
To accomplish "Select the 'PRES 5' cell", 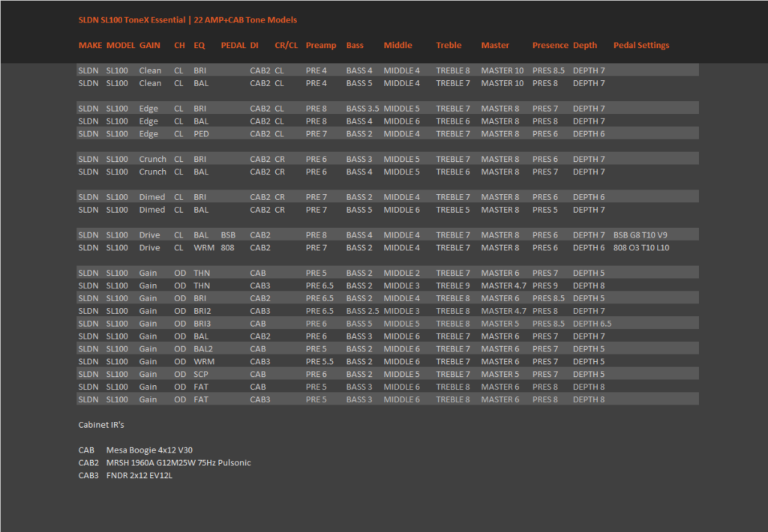I will [545, 210].
